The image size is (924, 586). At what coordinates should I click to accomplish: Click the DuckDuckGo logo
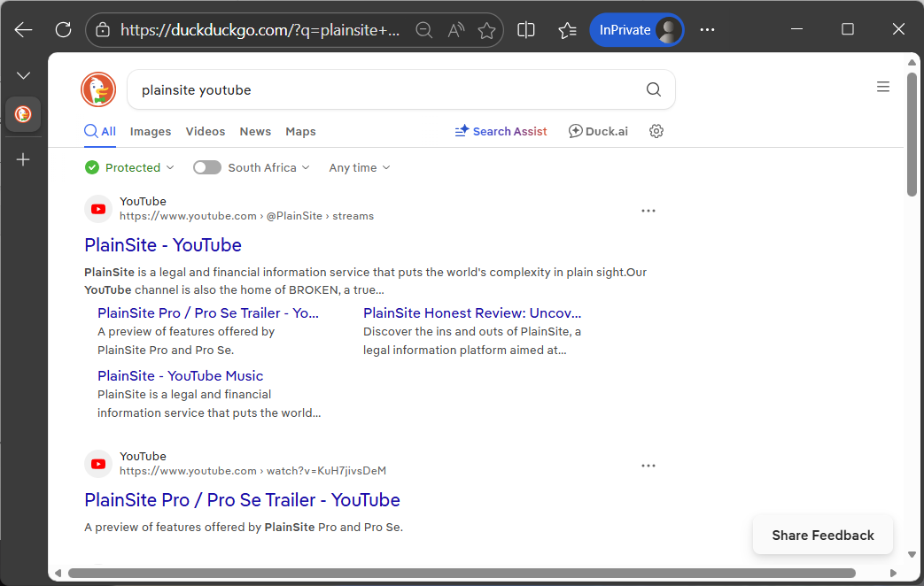coord(97,89)
